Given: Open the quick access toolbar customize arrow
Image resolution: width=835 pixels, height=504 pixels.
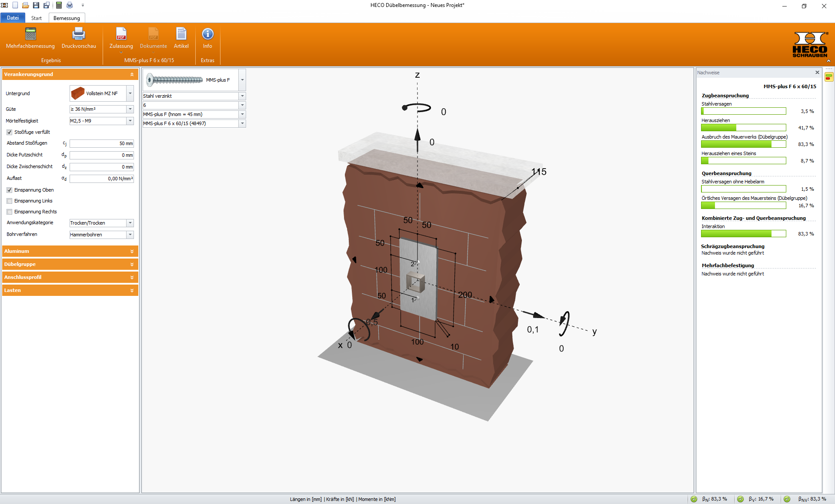Looking at the screenshot, I should pyautogui.click(x=83, y=5).
